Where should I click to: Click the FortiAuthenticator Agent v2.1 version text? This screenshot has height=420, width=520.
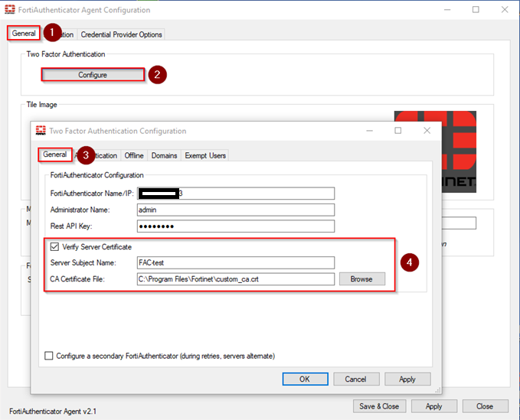click(53, 411)
